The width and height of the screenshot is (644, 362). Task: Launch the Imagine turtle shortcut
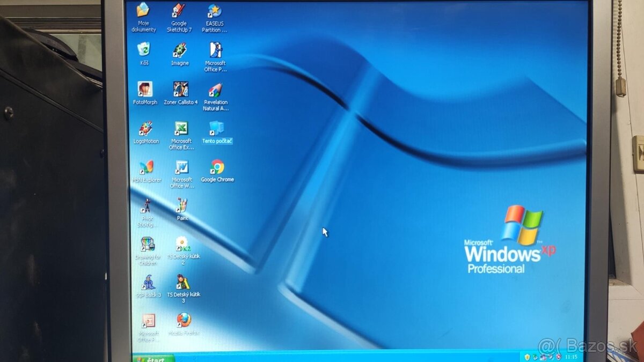180,50
